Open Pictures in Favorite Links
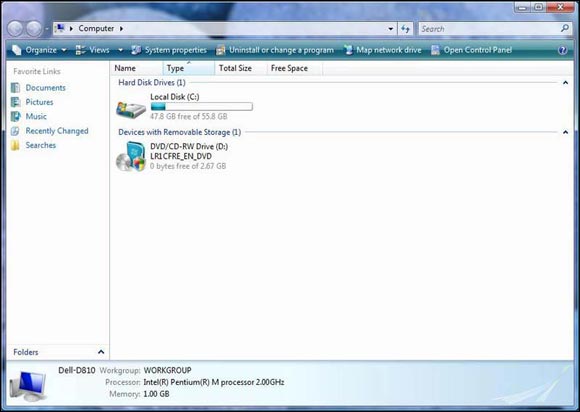Image resolution: width=580 pixels, height=412 pixels. click(x=39, y=102)
